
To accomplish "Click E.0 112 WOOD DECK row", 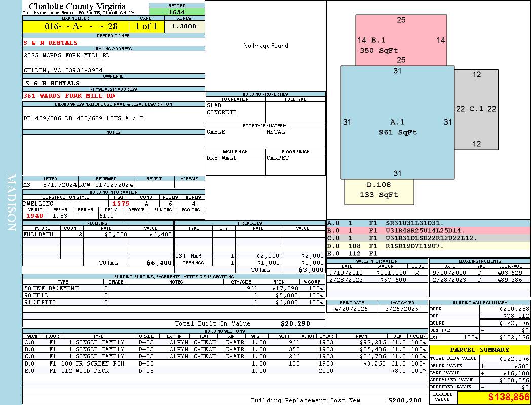I will click(225, 371).
